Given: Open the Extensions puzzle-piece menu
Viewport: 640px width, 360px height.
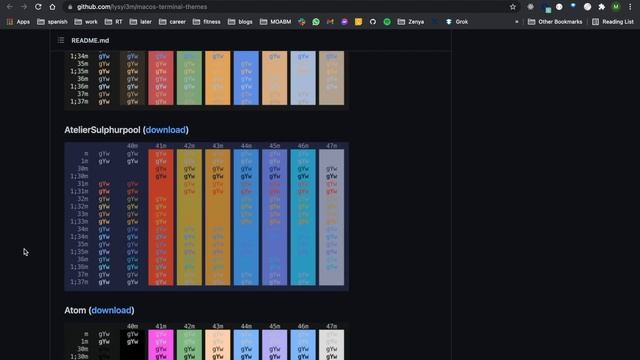Looking at the screenshot, I should (x=601, y=7).
